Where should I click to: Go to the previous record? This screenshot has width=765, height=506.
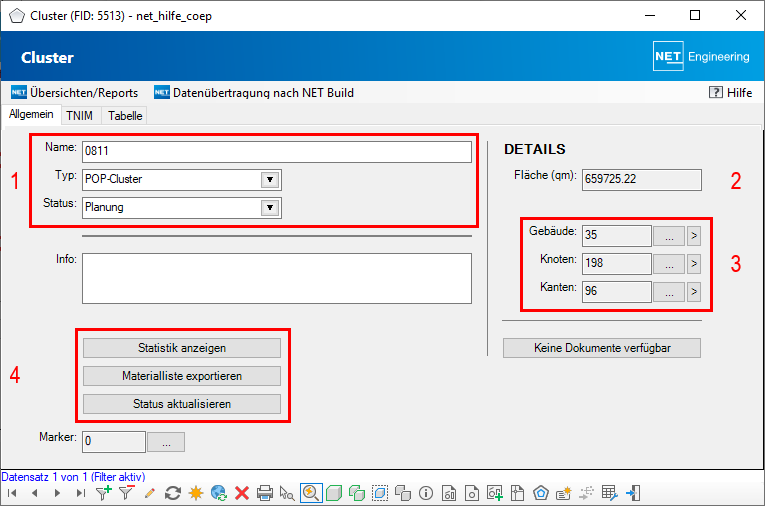35,493
